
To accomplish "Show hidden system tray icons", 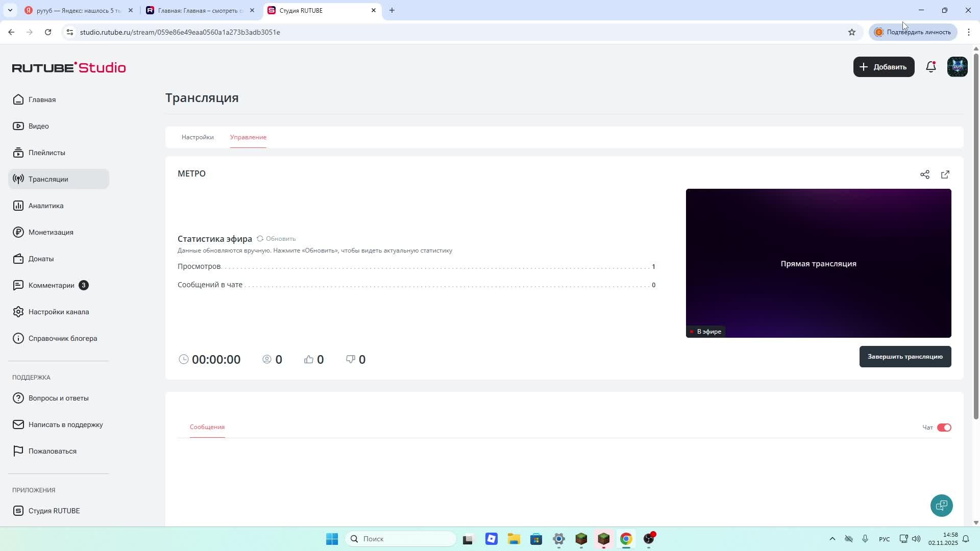I will click(x=832, y=539).
